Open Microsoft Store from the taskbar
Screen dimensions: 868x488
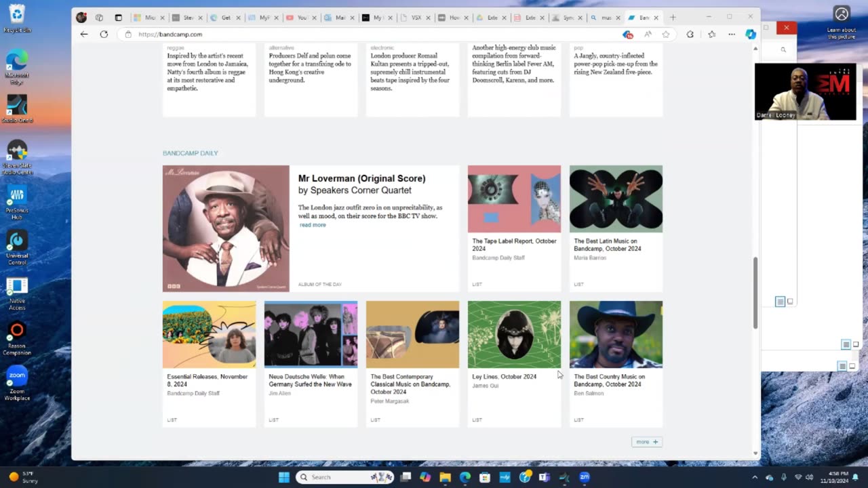tap(485, 477)
